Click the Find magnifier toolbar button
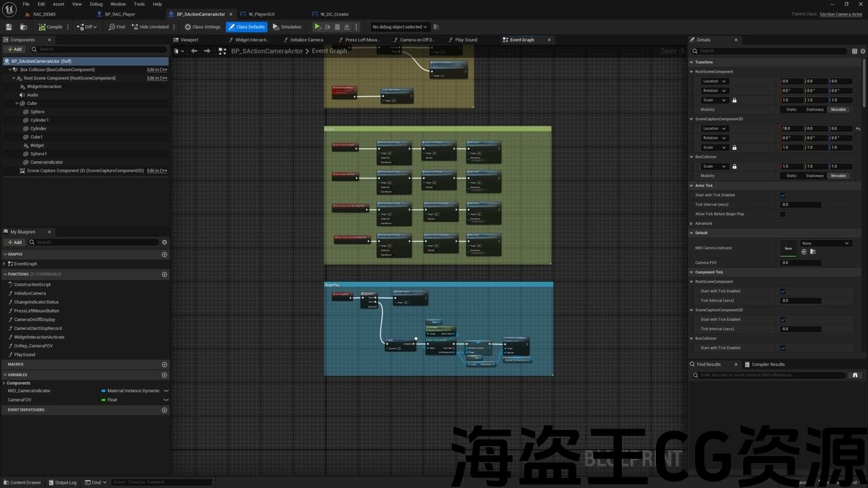Viewport: 868px width, 488px height. pos(117,27)
